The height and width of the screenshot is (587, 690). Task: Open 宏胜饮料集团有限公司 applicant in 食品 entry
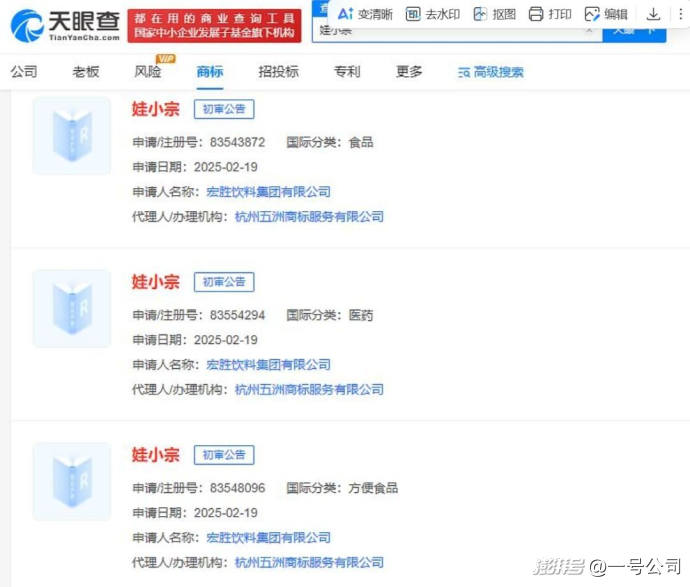268,192
